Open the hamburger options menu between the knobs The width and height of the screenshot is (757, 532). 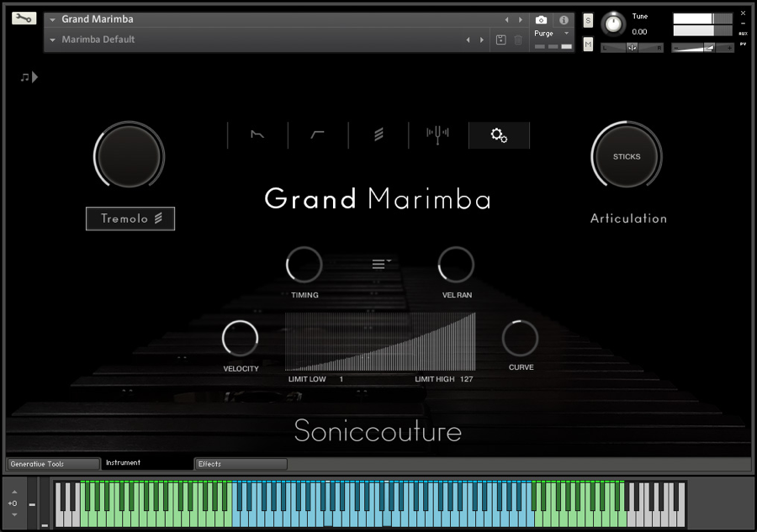381,263
